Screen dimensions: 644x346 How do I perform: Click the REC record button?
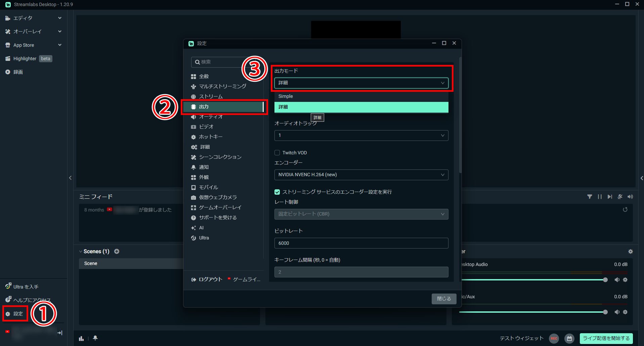[554, 338]
